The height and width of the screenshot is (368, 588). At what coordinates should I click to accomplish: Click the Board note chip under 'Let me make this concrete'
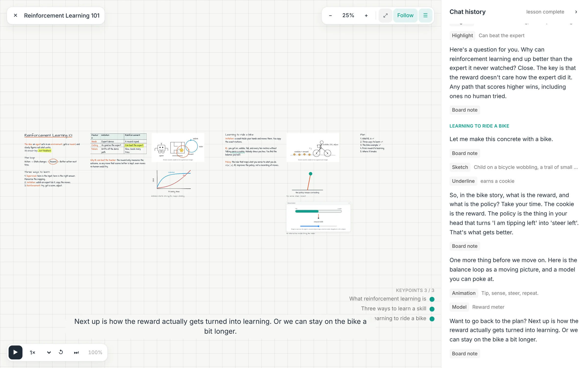coord(465,153)
